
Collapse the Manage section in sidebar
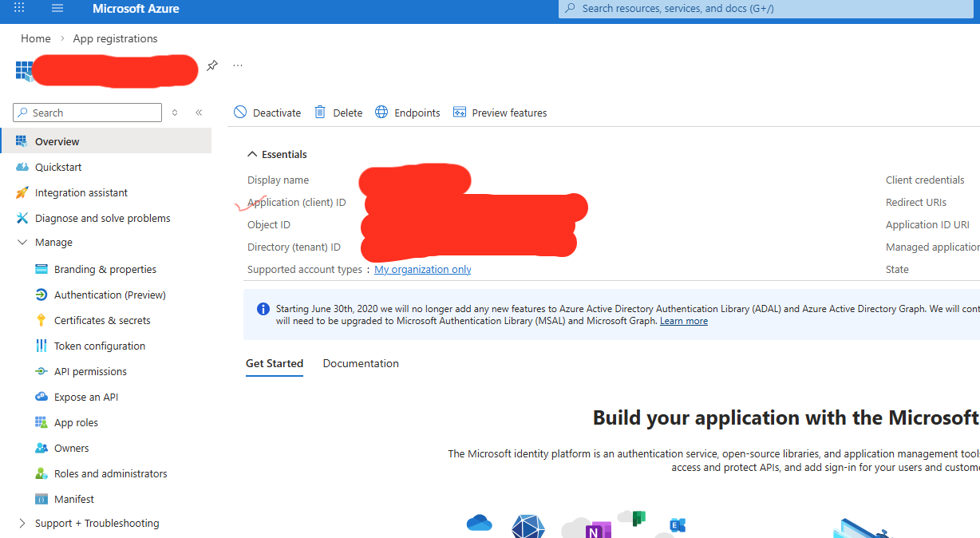click(22, 243)
